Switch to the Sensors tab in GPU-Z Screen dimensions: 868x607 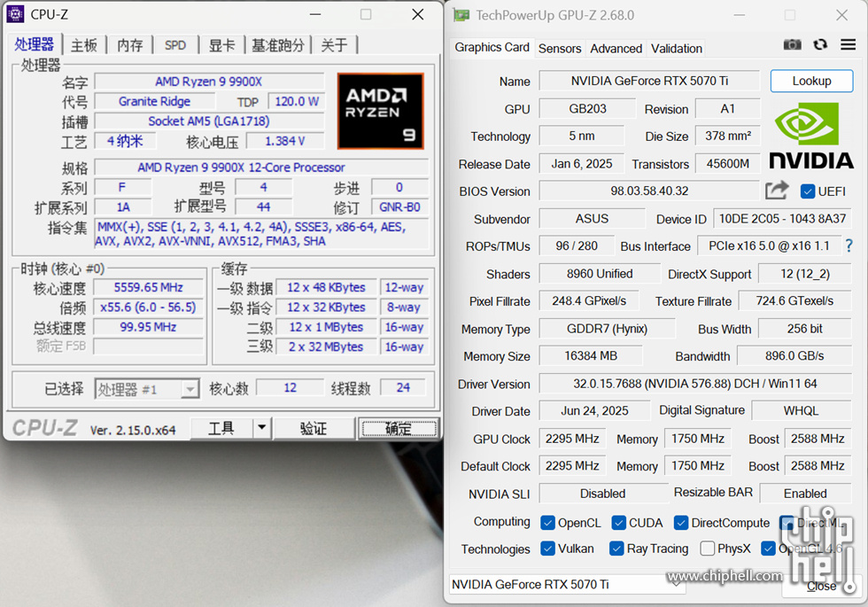[x=560, y=48]
